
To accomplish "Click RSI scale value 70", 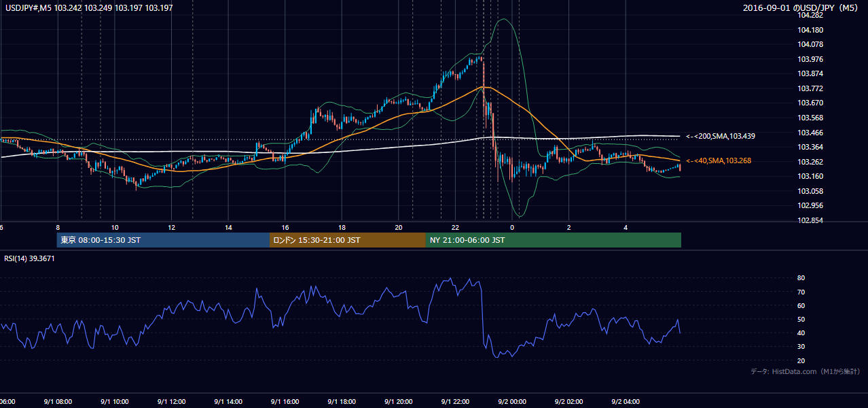I will [x=801, y=292].
